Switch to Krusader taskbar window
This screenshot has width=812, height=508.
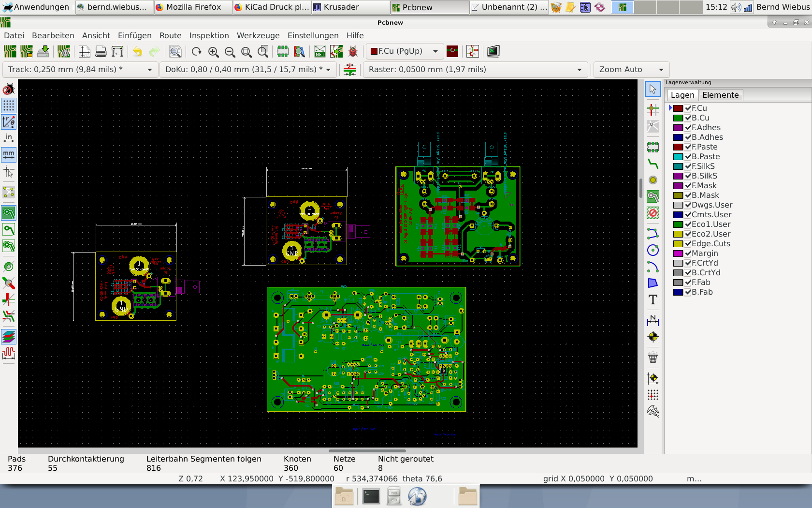click(350, 7)
